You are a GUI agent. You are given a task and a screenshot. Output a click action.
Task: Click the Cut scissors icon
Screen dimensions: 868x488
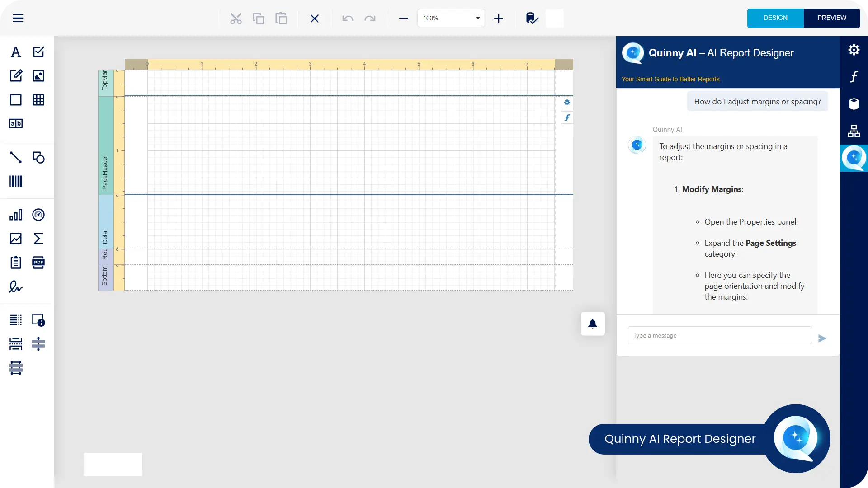236,19
